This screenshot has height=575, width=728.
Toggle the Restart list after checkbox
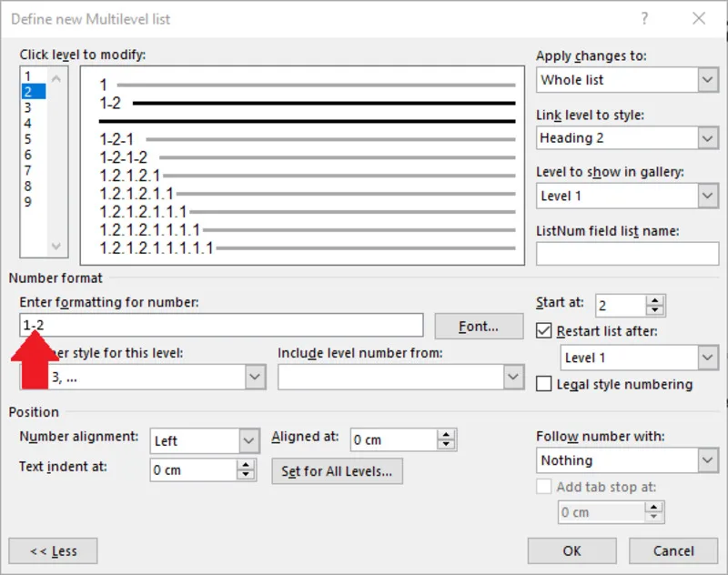coord(543,331)
